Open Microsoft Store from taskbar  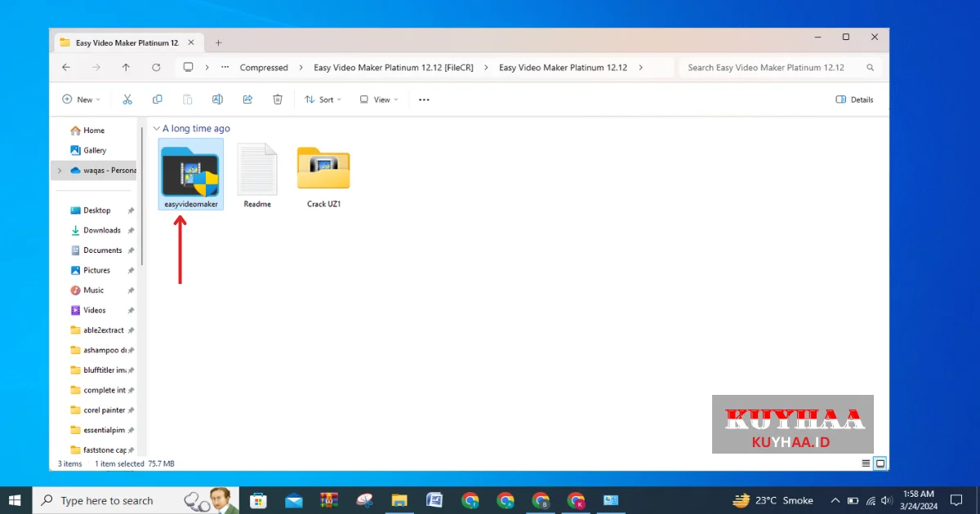tap(258, 500)
